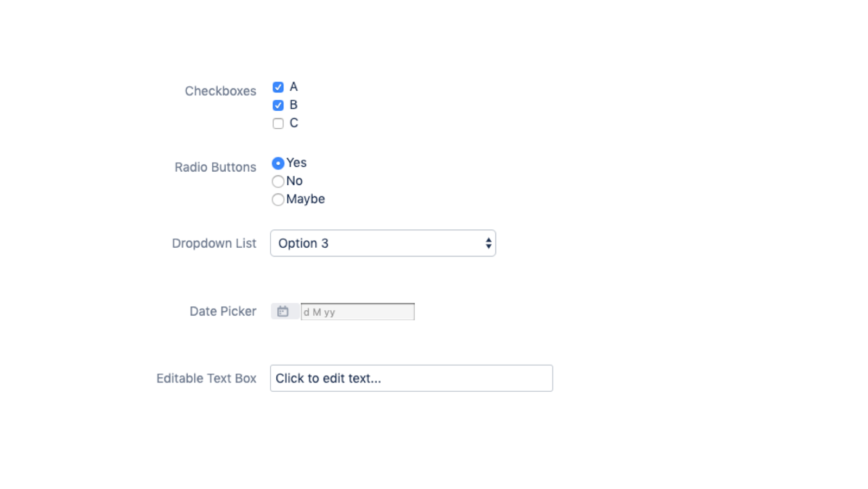The width and height of the screenshot is (868, 489).
Task: Click the 'Date Picker' field label
Action: pos(223,311)
